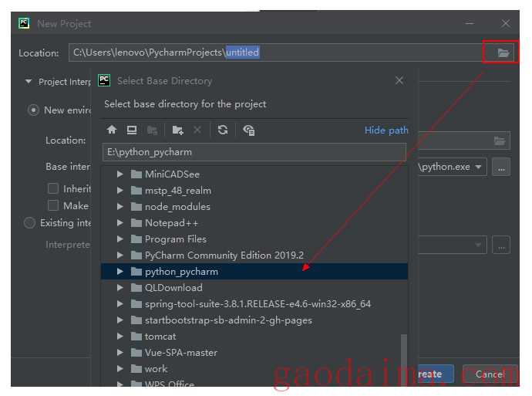Expand the MiniCADSee folder
This screenshot has height=396, width=532.
[120, 174]
